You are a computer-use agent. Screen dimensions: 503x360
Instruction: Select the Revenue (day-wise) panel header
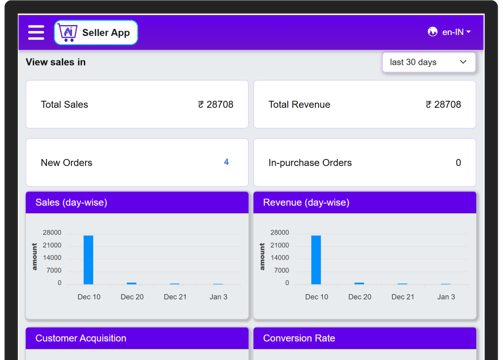pyautogui.click(x=365, y=203)
